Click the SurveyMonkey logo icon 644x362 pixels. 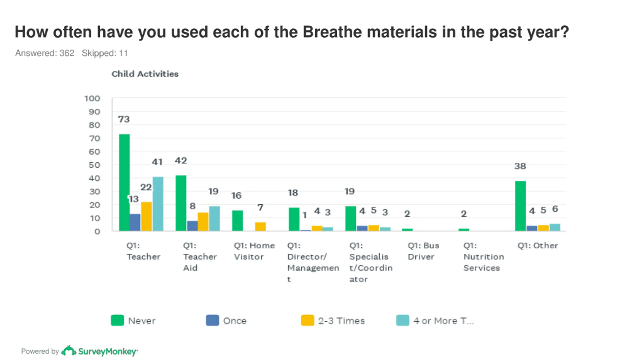(69, 351)
